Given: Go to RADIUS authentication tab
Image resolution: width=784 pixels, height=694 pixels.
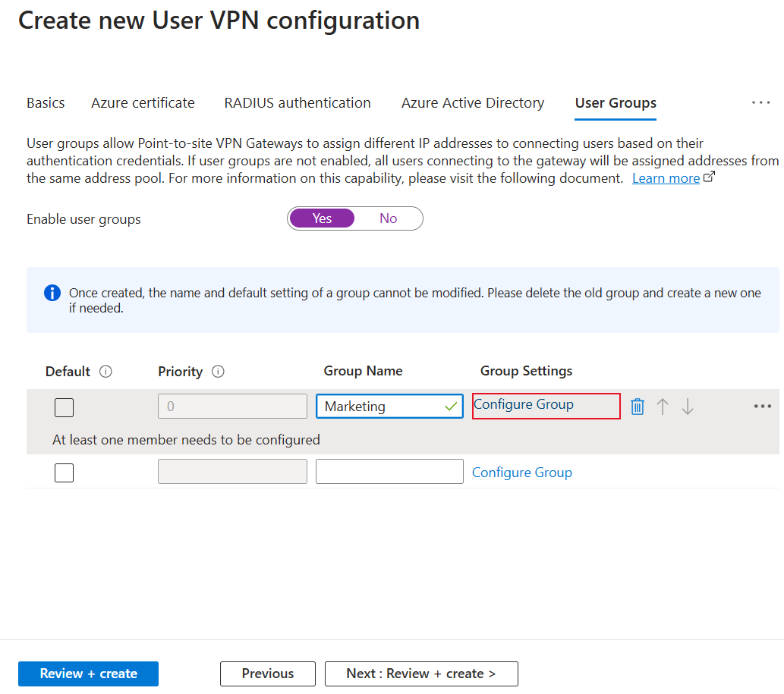Looking at the screenshot, I should 298,103.
